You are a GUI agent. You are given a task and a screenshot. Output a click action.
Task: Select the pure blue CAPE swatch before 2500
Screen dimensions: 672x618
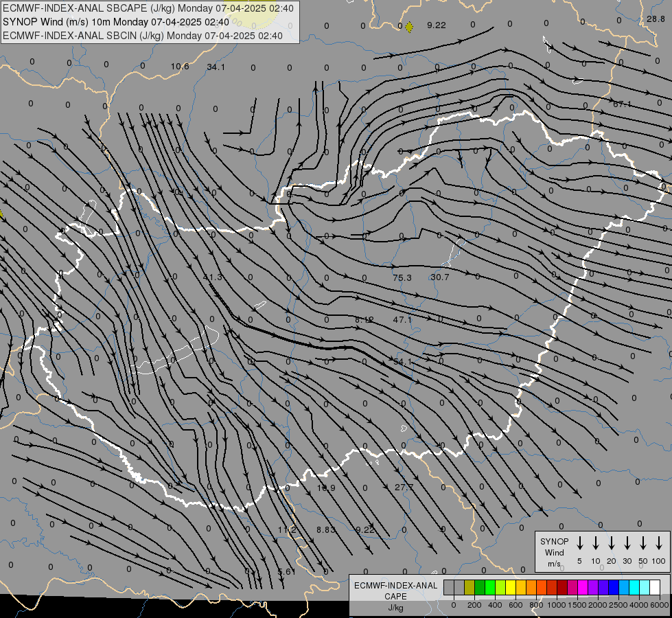coord(614,587)
